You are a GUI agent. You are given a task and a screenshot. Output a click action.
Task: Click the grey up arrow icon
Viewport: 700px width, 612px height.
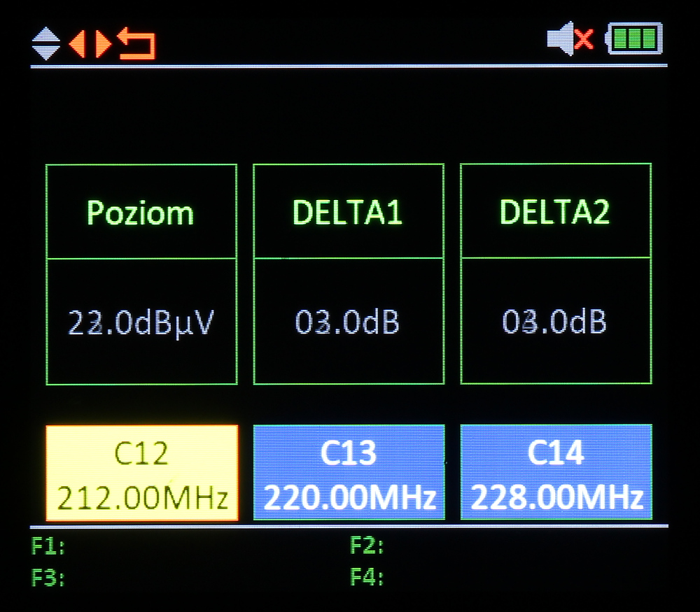point(45,34)
